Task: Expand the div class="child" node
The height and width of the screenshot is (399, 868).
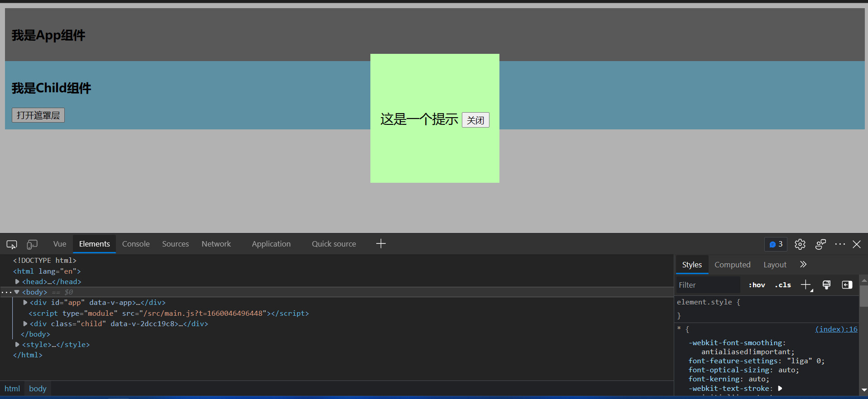Action: [25, 323]
